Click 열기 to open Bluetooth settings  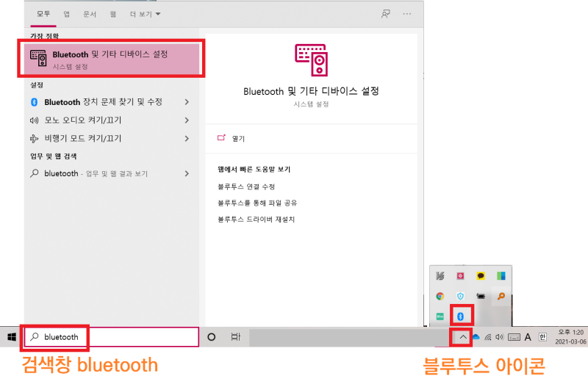238,139
